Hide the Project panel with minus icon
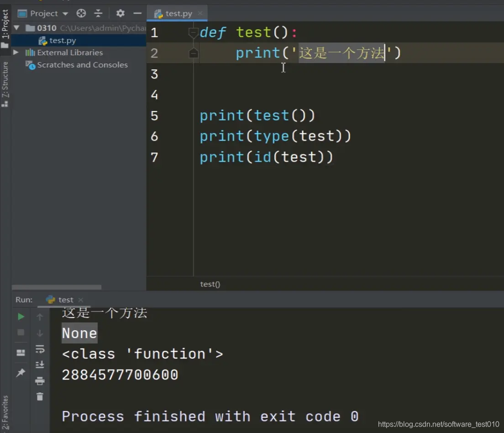504x433 pixels. (x=137, y=13)
